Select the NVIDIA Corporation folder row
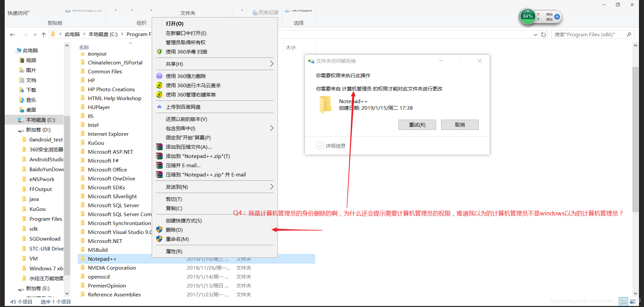The height and width of the screenshot is (307, 644). tap(196, 268)
